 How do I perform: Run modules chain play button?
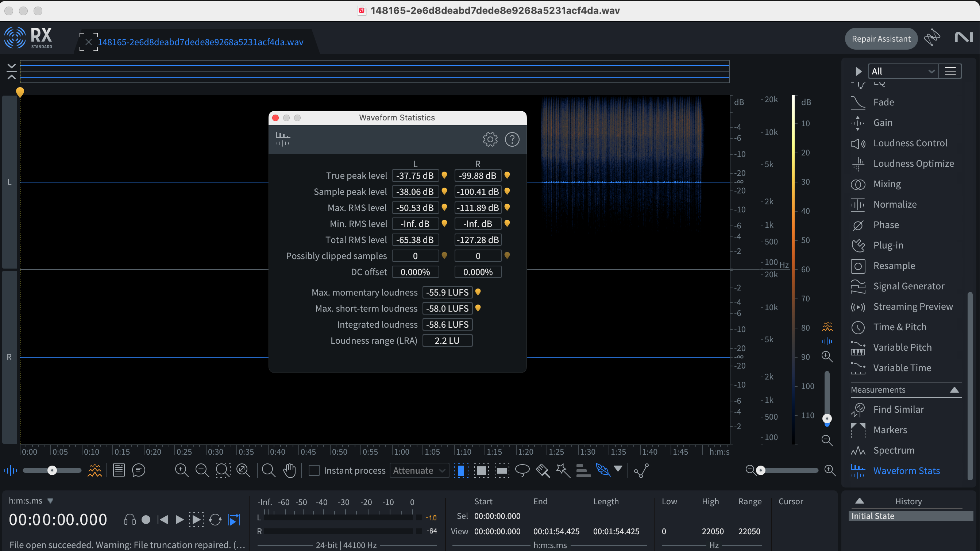[858, 71]
